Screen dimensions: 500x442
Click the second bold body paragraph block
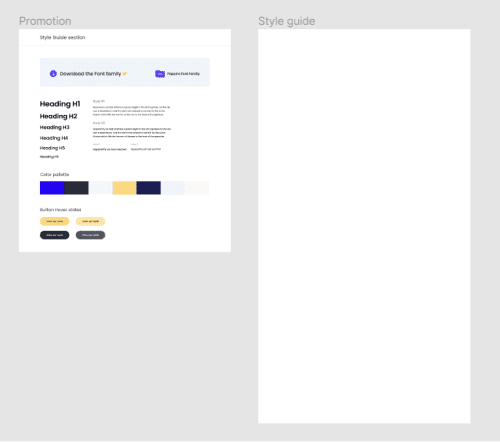[x=132, y=133]
